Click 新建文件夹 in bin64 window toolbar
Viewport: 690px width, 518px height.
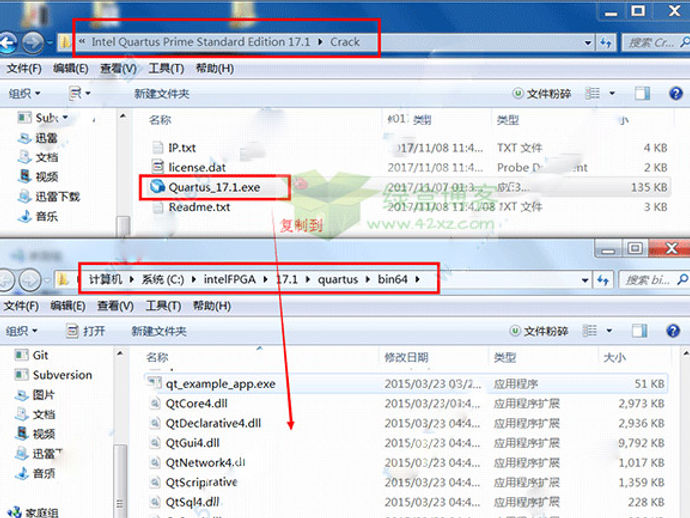pos(159,331)
